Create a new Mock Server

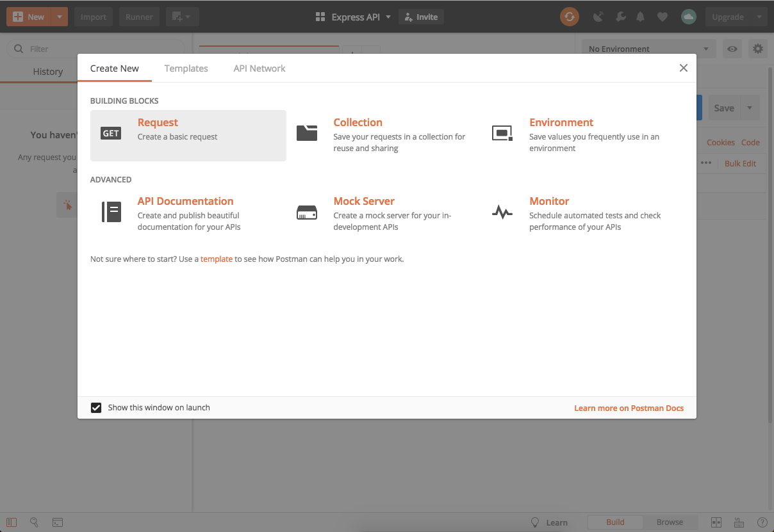[364, 200]
